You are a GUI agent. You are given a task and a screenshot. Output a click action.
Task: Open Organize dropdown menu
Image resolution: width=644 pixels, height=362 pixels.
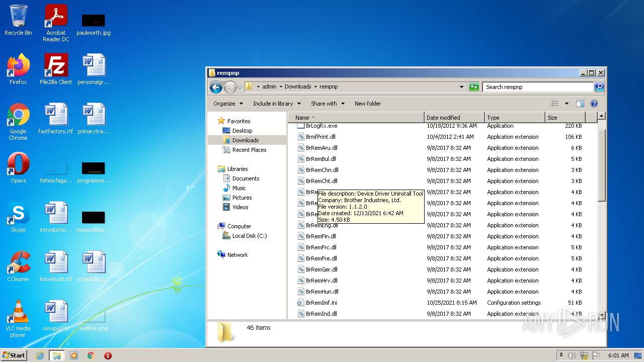point(228,104)
